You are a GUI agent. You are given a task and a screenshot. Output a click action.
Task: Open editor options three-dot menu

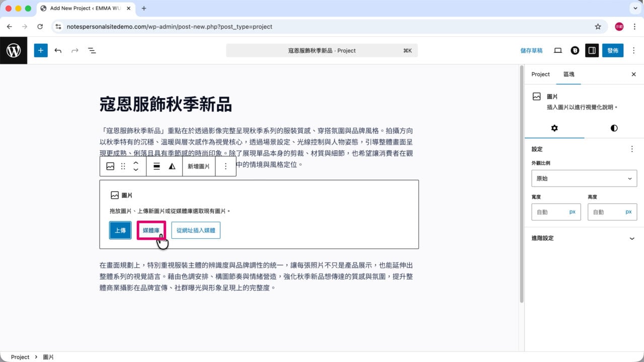coord(633,50)
